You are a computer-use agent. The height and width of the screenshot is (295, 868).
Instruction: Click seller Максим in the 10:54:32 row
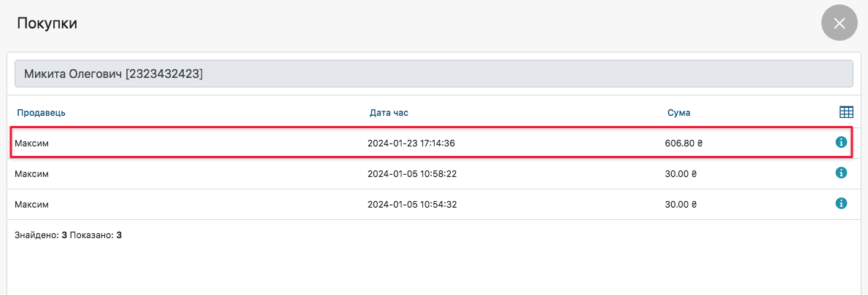point(31,205)
